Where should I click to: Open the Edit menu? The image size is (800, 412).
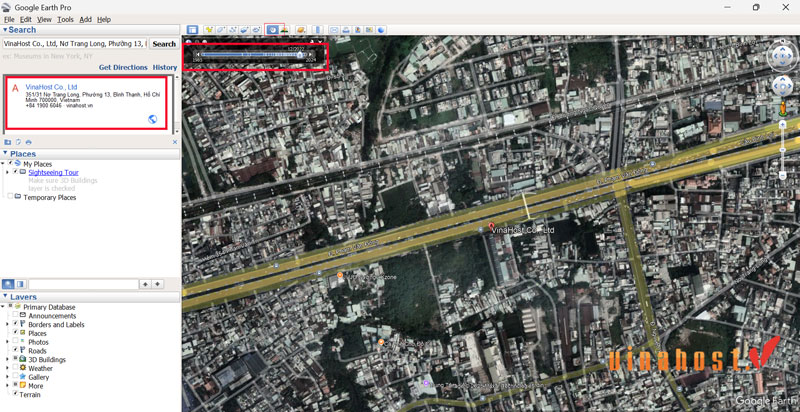click(x=26, y=19)
